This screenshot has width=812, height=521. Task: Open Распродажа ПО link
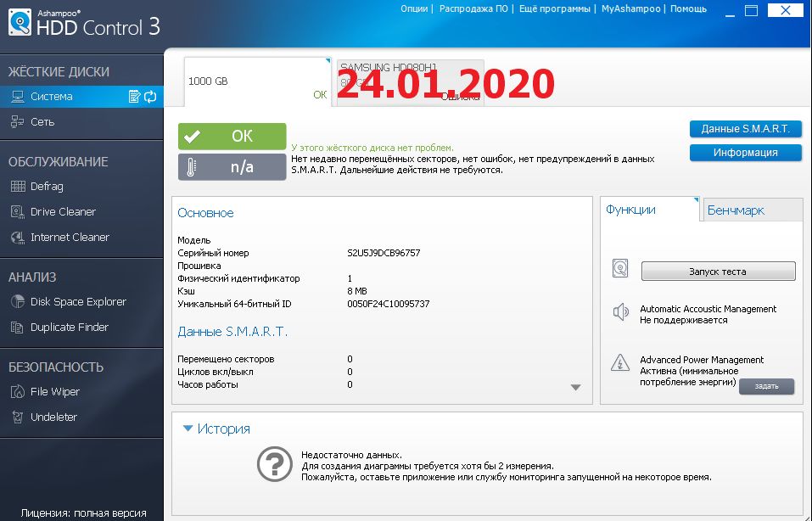point(473,8)
